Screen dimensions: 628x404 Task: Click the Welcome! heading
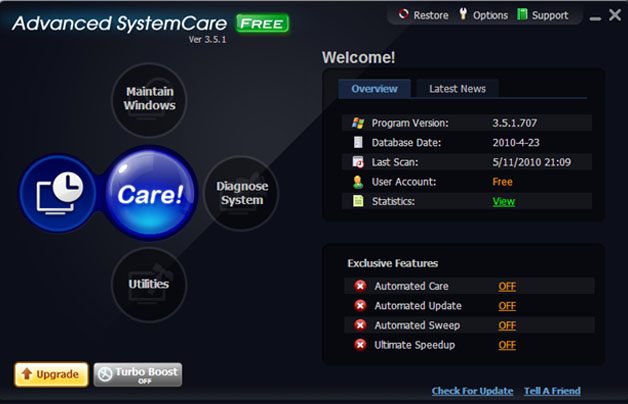[358, 58]
